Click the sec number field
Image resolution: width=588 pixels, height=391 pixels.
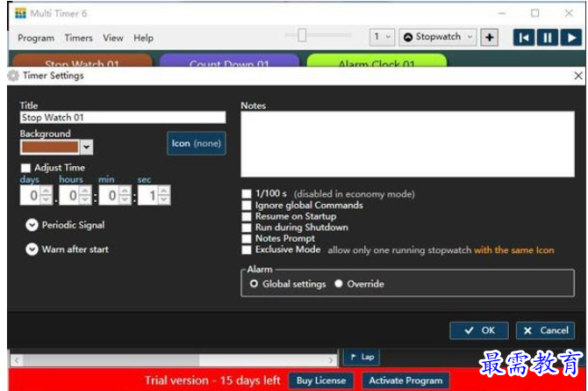click(149, 195)
